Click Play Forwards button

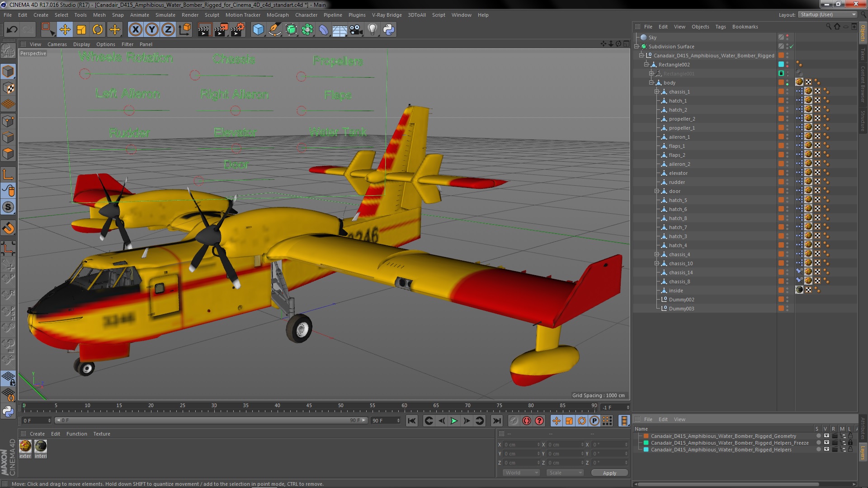[454, 421]
